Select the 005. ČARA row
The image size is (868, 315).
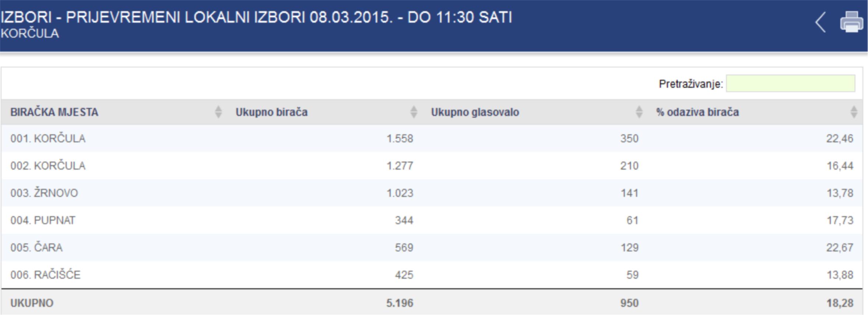pyautogui.click(x=36, y=248)
